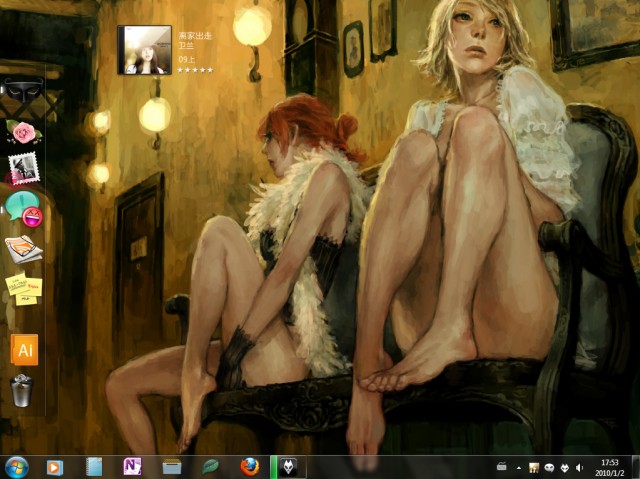Image resolution: width=640 pixels, height=479 pixels.
Task: Click the album cover art thumbnail
Action: coord(144,50)
